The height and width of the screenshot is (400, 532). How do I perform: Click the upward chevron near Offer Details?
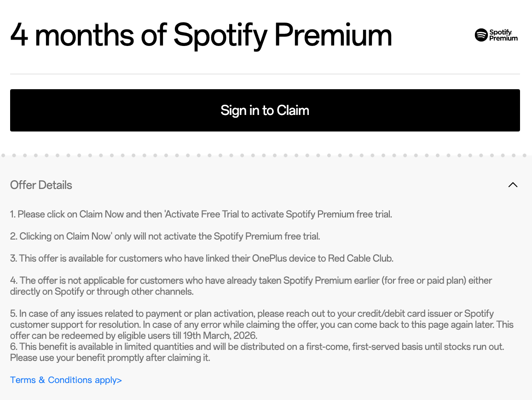[512, 184]
